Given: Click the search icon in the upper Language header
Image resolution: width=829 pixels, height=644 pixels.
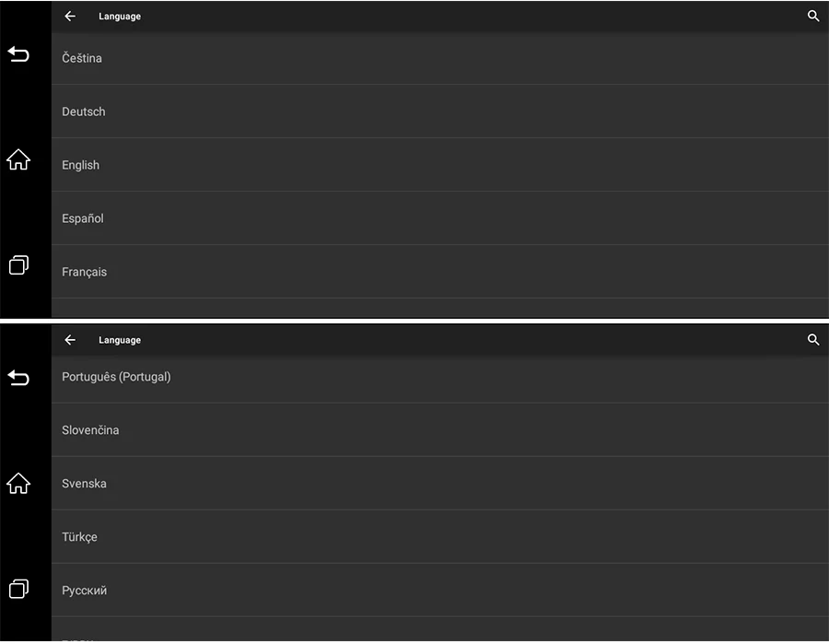Looking at the screenshot, I should (x=813, y=16).
